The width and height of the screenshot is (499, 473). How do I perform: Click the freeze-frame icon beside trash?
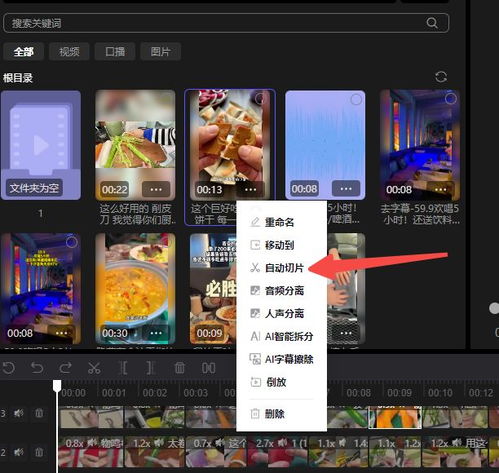coord(208,368)
